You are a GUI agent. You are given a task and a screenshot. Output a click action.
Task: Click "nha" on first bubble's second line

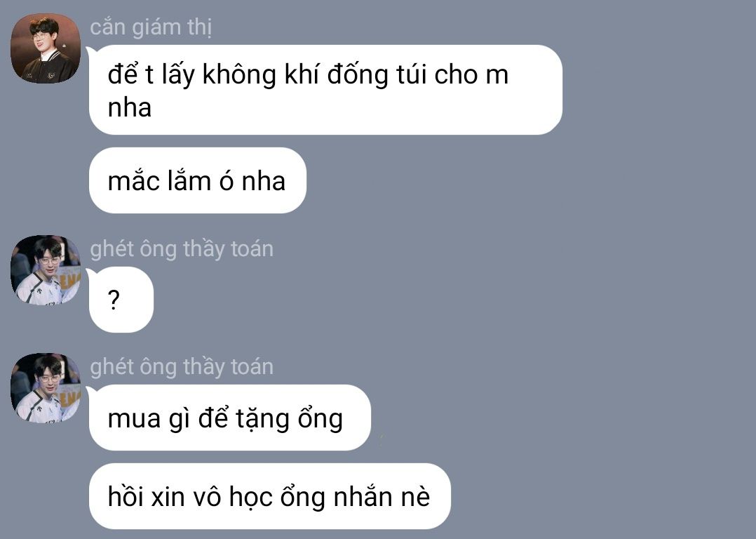[130, 107]
